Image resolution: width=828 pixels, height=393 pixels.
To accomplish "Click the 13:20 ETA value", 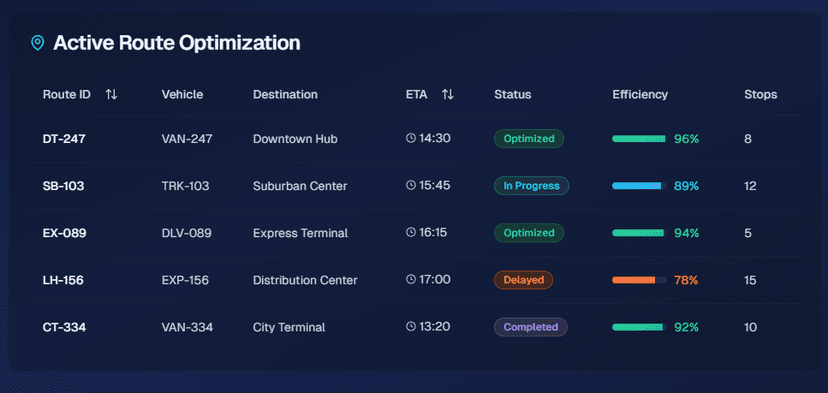I will click(x=435, y=326).
